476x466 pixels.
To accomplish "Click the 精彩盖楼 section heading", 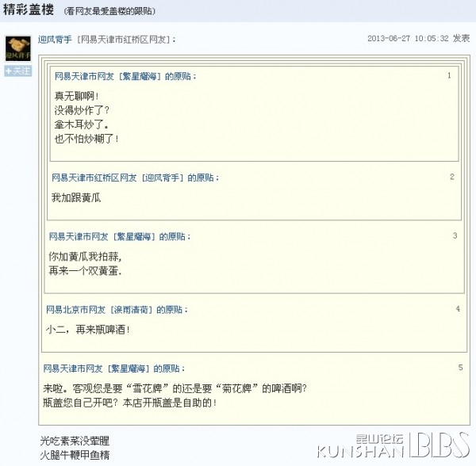I will 29,10.
